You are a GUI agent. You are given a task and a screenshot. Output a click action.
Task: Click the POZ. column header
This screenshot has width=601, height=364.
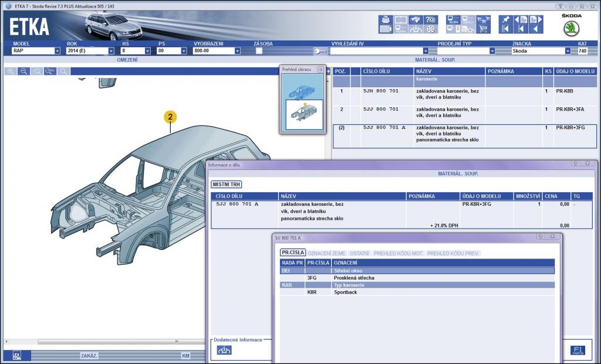pyautogui.click(x=341, y=71)
